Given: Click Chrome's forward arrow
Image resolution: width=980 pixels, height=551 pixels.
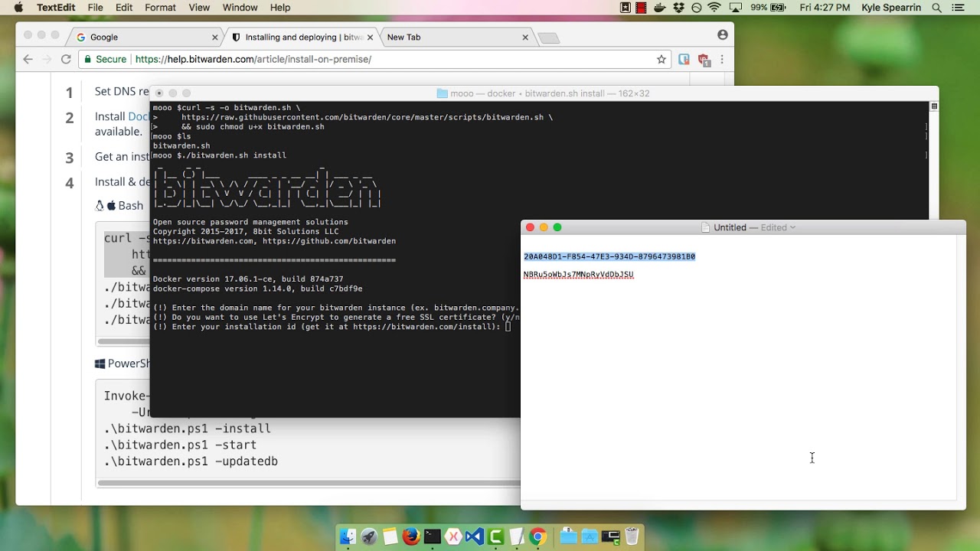Looking at the screenshot, I should coord(47,59).
